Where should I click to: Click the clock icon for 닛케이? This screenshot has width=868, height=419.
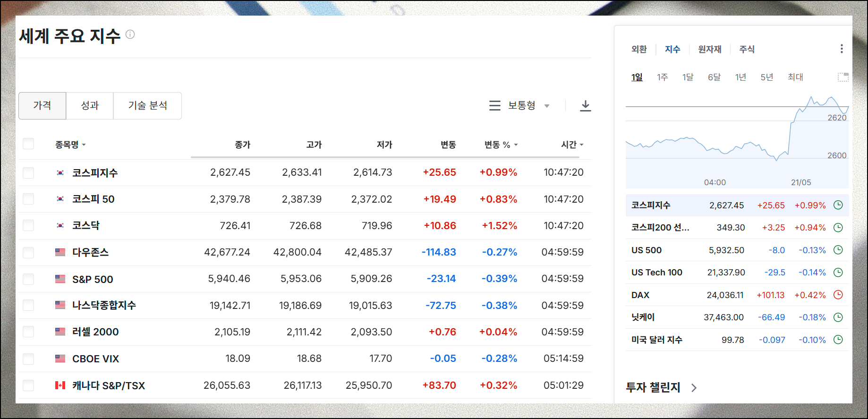(838, 317)
